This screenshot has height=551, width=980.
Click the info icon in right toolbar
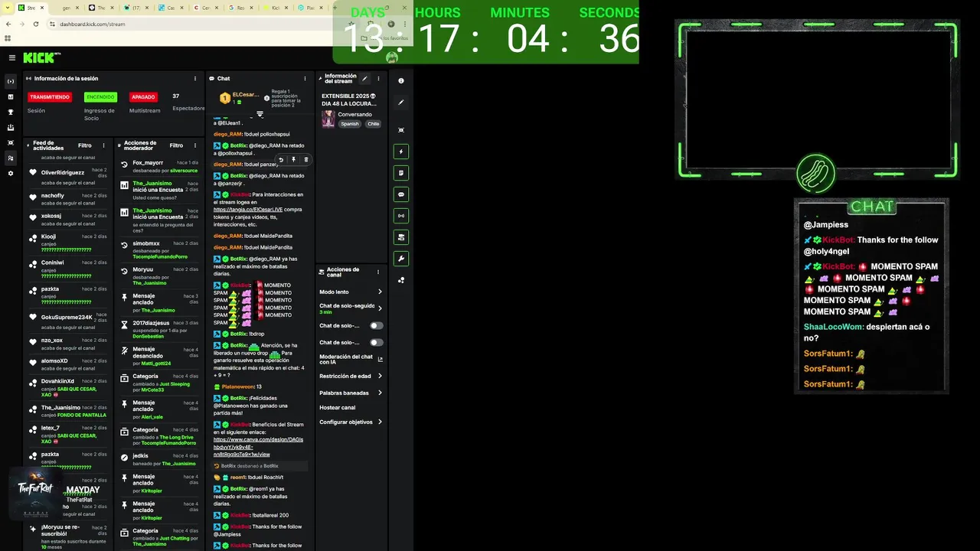point(401,80)
